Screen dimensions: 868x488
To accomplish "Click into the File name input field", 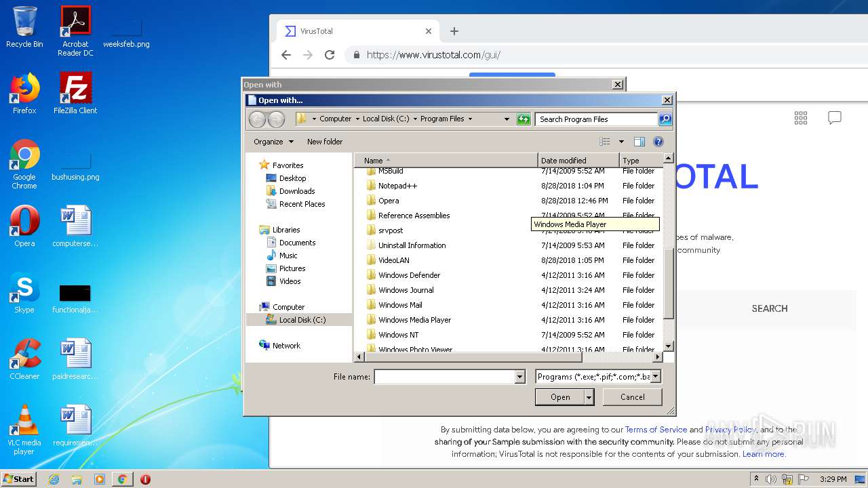I will (445, 377).
